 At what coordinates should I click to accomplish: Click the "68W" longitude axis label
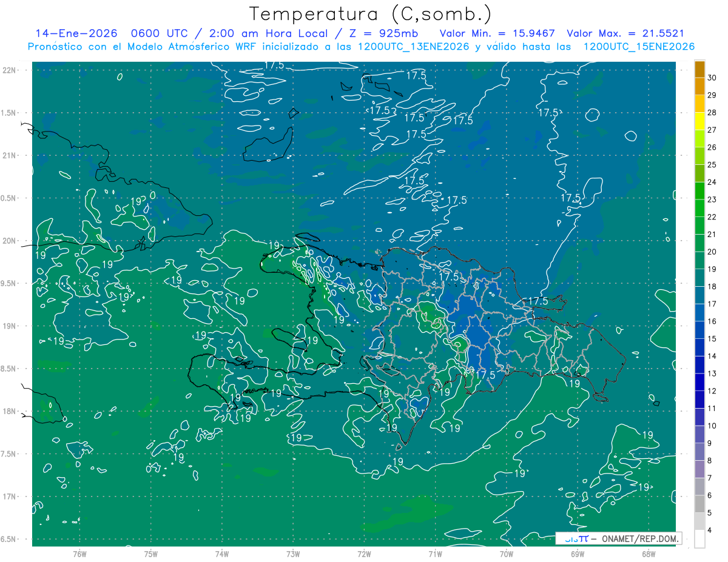649,554
